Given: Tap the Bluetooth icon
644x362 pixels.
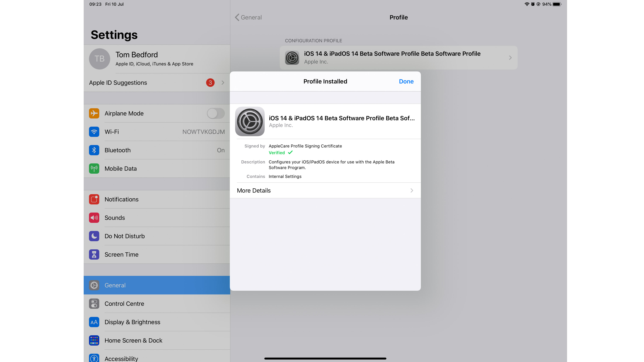Looking at the screenshot, I should point(94,150).
